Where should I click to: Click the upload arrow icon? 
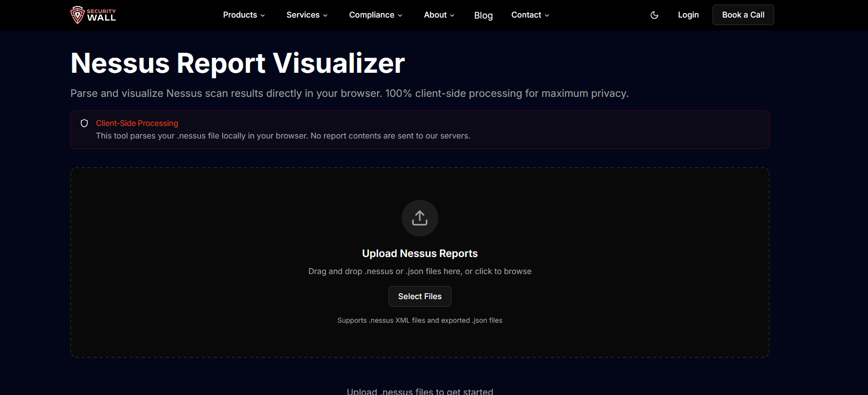click(420, 218)
